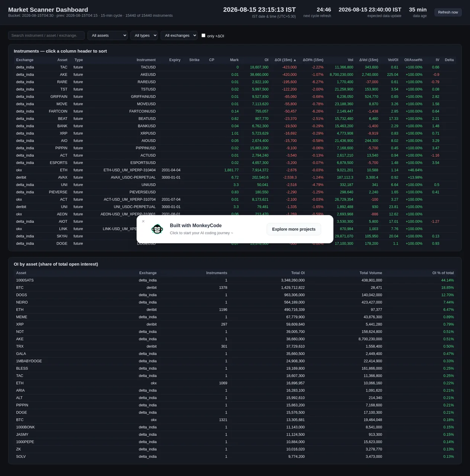Click the Total Volume column header

tap(371, 273)
